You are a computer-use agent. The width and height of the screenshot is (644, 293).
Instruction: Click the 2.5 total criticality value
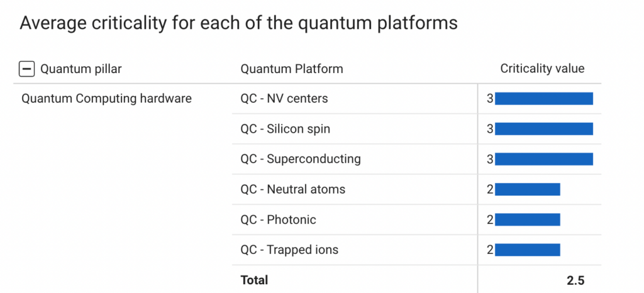[575, 280]
